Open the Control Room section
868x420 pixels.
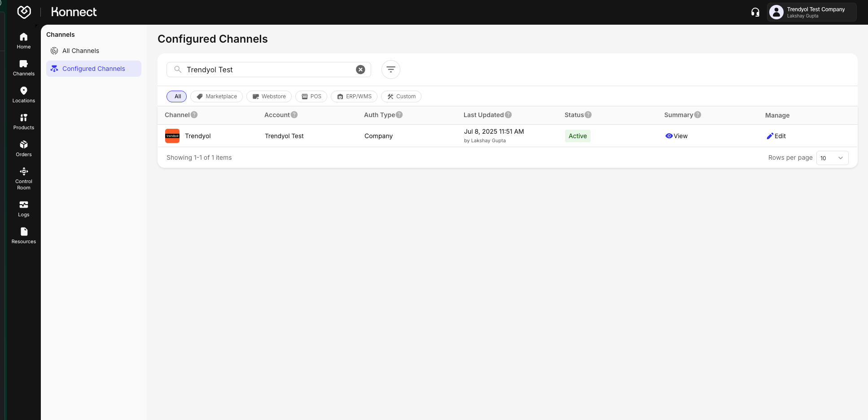pos(24,179)
